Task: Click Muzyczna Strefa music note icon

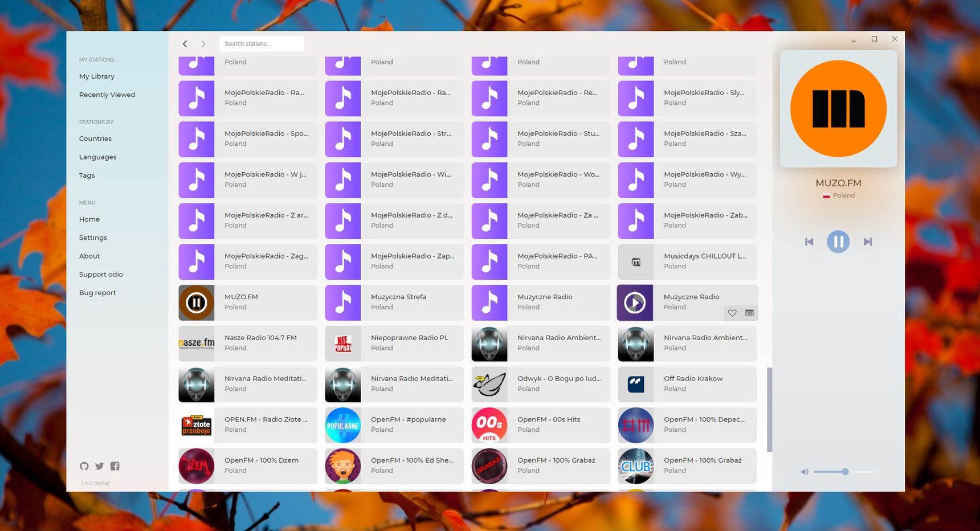Action: (343, 303)
